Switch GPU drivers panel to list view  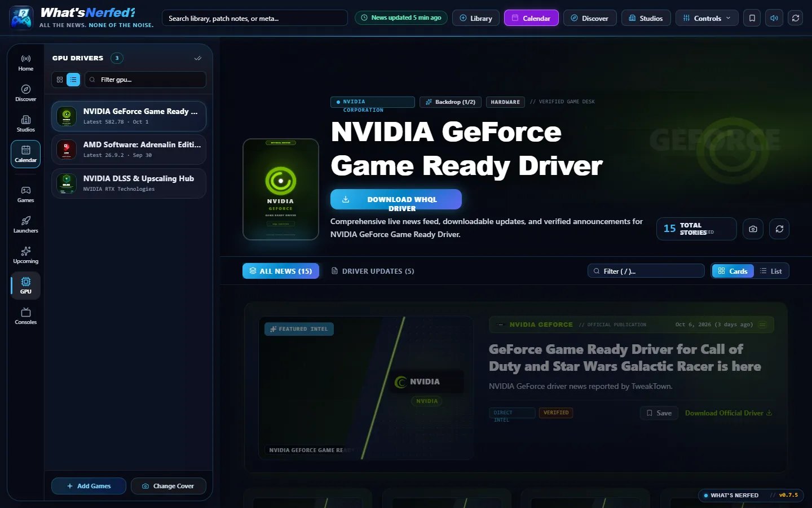click(73, 80)
